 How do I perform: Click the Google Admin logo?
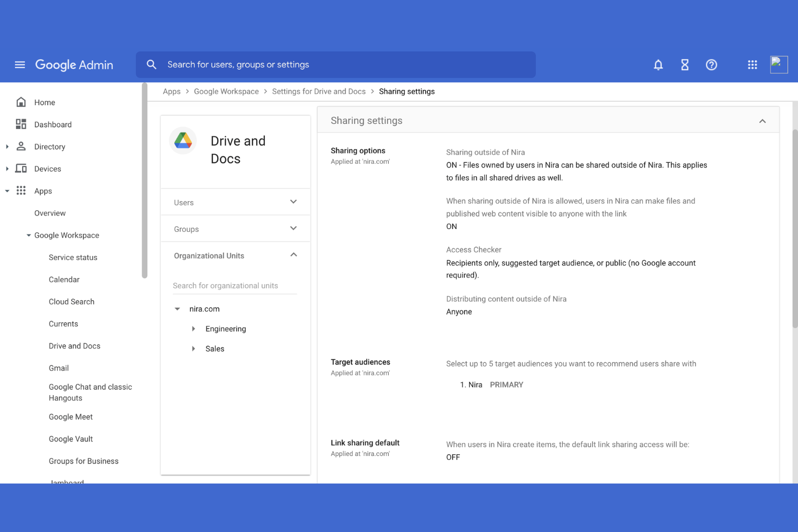74,65
